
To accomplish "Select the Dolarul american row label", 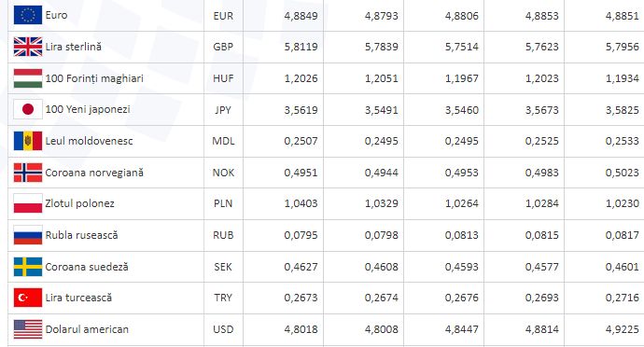I will pos(87,329).
